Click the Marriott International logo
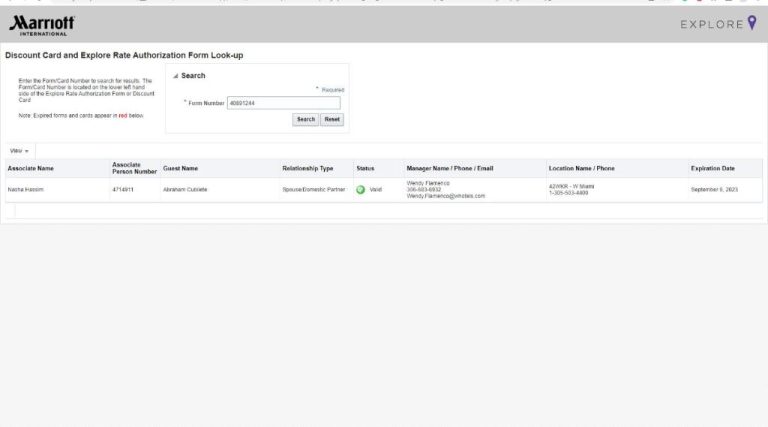Image resolution: width=768 pixels, height=427 pixels. click(x=42, y=25)
